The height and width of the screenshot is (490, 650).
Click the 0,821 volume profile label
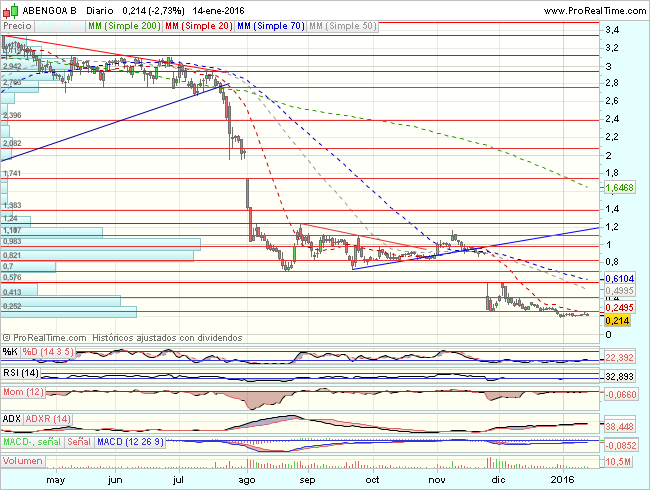(12, 255)
